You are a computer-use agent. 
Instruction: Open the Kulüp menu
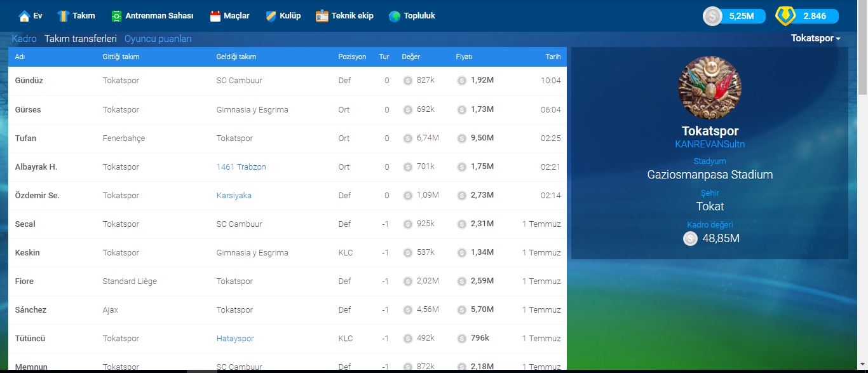[283, 16]
